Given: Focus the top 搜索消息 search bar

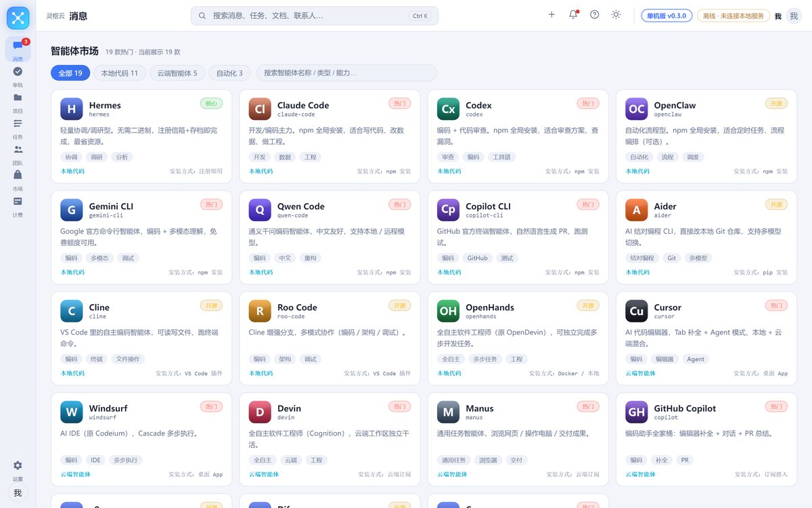Looking at the screenshot, I should tap(315, 16).
